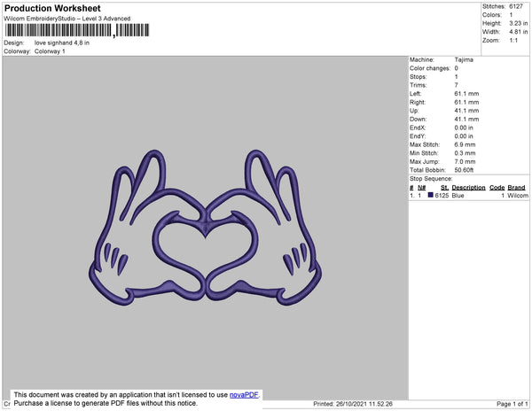Viewport: 532px width, 411px height.
Task: Click the 'Colorway 1' value
Action: coord(50,51)
